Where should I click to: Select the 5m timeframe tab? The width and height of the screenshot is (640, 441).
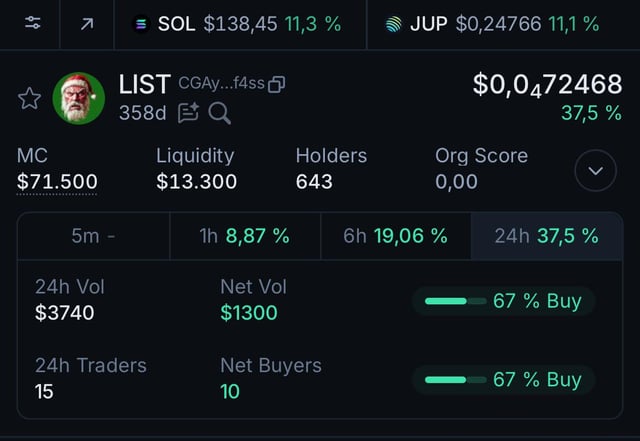(x=93, y=236)
